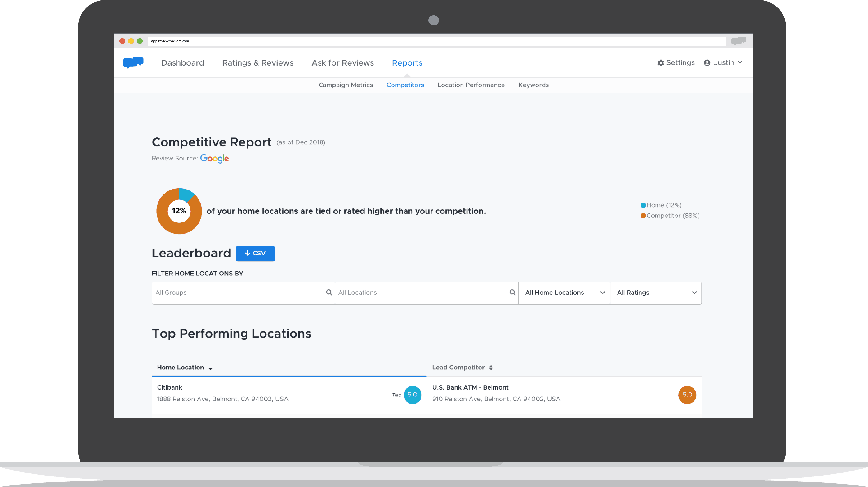
Task: Click the search icon in All Locations
Action: click(513, 292)
